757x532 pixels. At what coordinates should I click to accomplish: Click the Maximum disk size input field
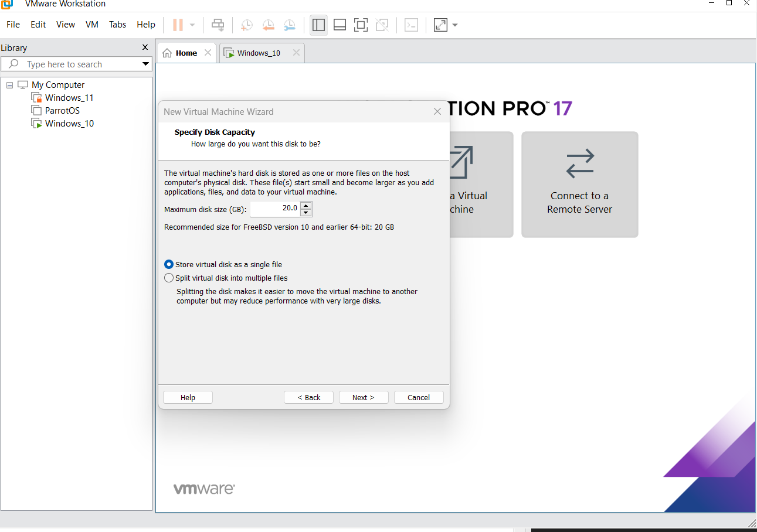[275, 209]
